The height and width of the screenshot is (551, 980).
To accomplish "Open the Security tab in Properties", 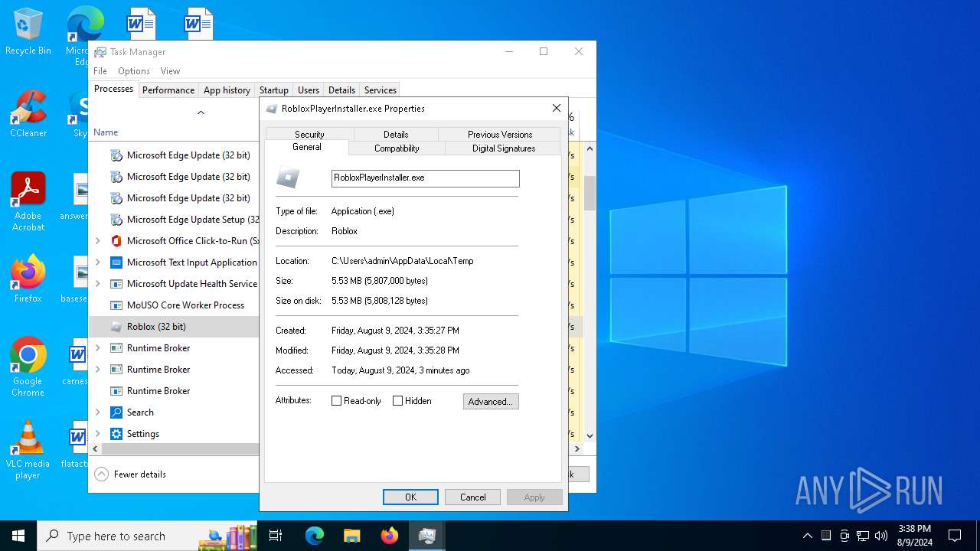I will click(x=309, y=134).
